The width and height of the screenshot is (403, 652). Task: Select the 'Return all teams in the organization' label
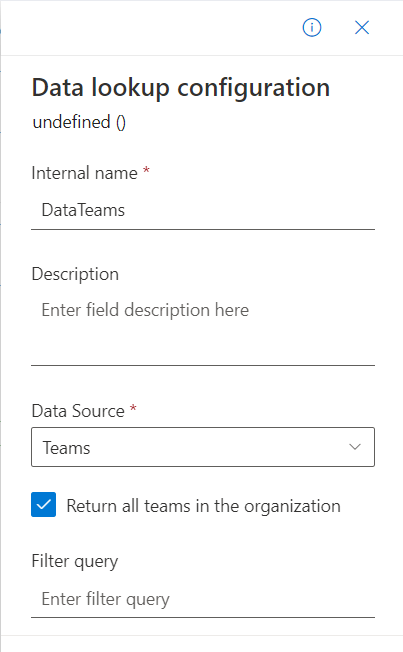[203, 506]
